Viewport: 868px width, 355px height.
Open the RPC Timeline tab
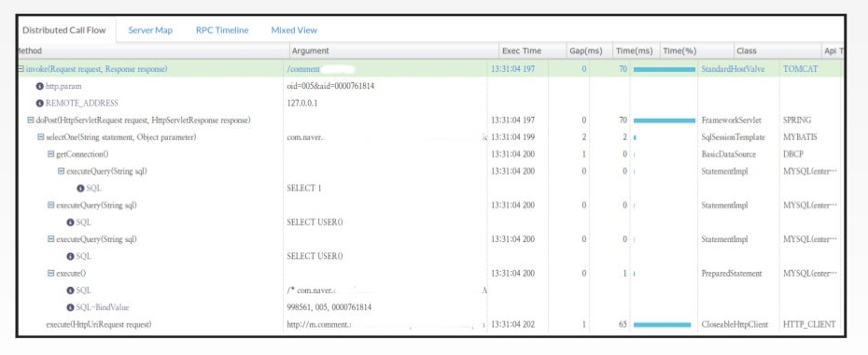(222, 30)
